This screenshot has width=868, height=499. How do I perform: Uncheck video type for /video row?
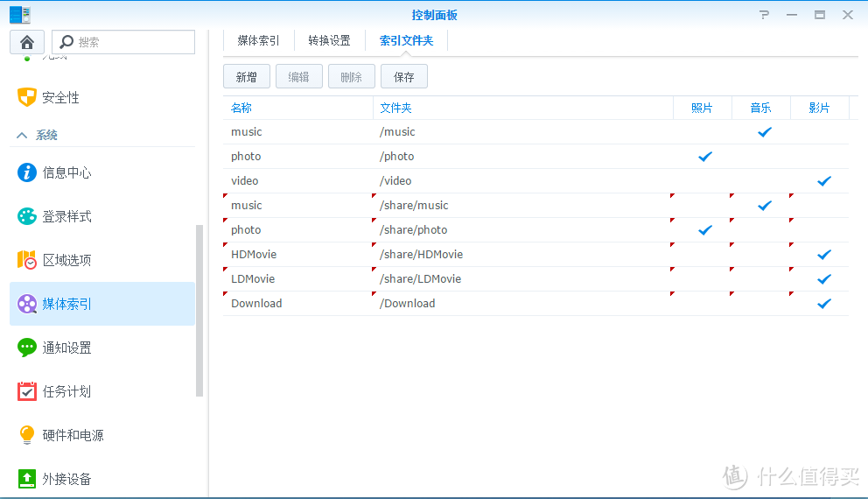[x=823, y=180]
